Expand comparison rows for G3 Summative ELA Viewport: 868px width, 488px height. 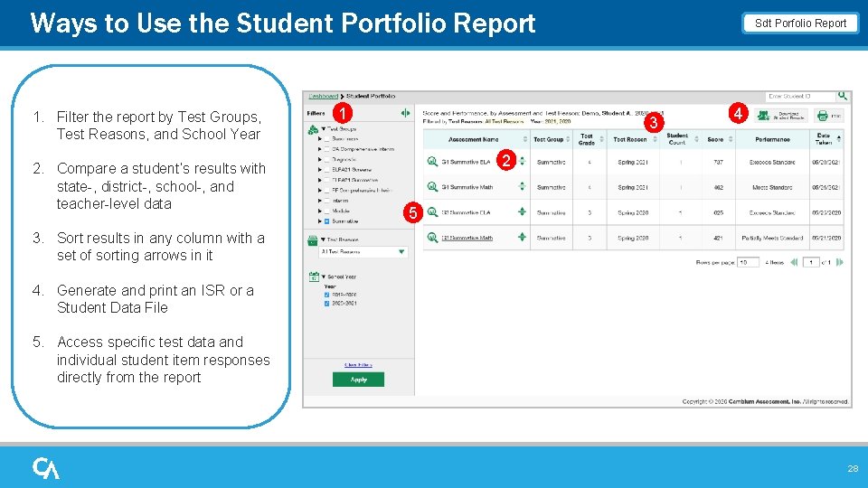522,211
